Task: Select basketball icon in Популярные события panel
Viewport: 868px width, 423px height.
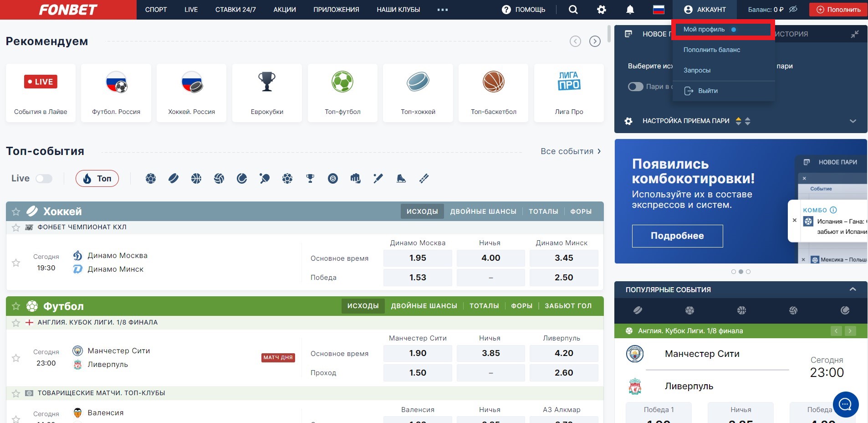Action: [x=742, y=310]
